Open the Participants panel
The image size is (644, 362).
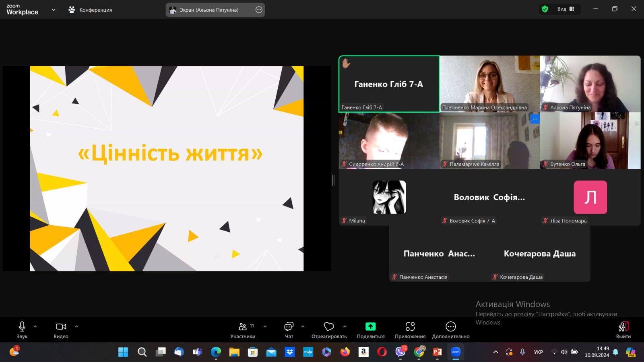click(243, 330)
